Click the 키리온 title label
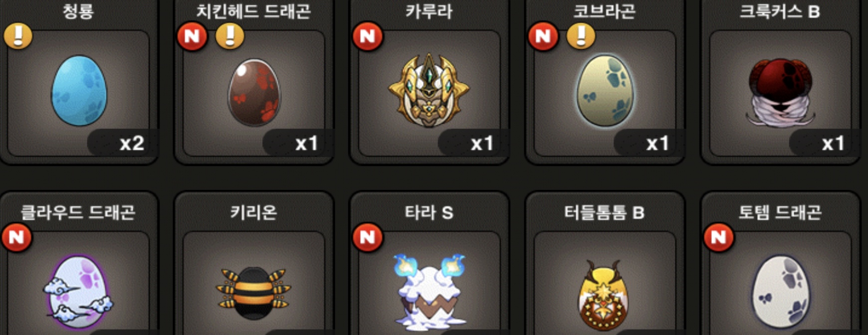This screenshot has width=868, height=335. (253, 212)
